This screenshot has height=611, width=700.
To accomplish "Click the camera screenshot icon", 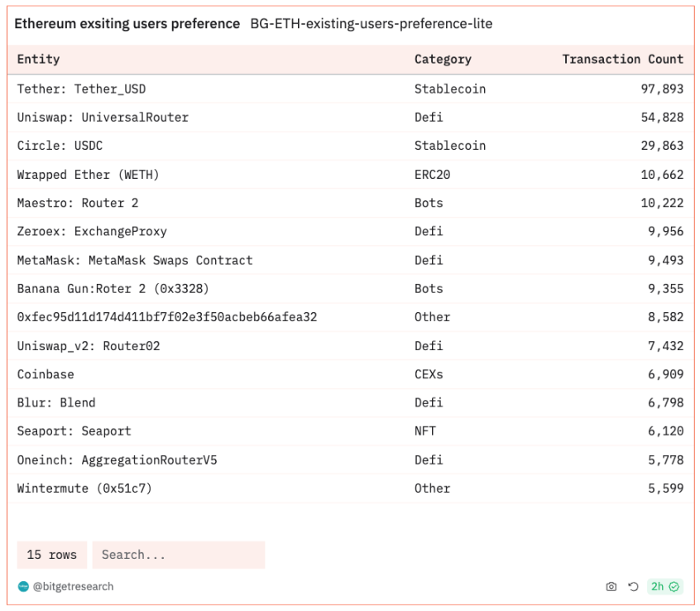I will 611,587.
